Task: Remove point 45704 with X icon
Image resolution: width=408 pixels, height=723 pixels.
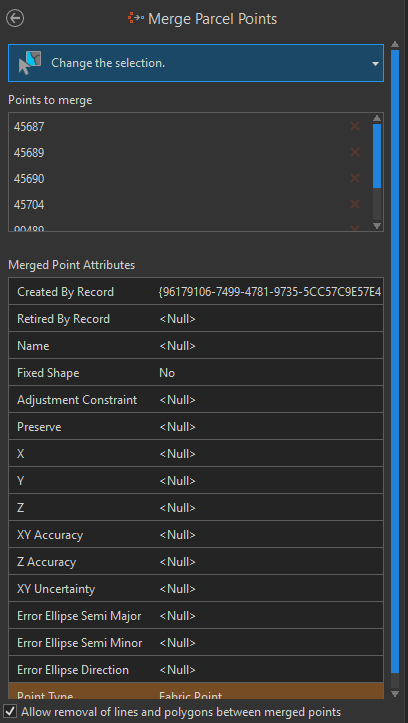Action: tap(355, 204)
